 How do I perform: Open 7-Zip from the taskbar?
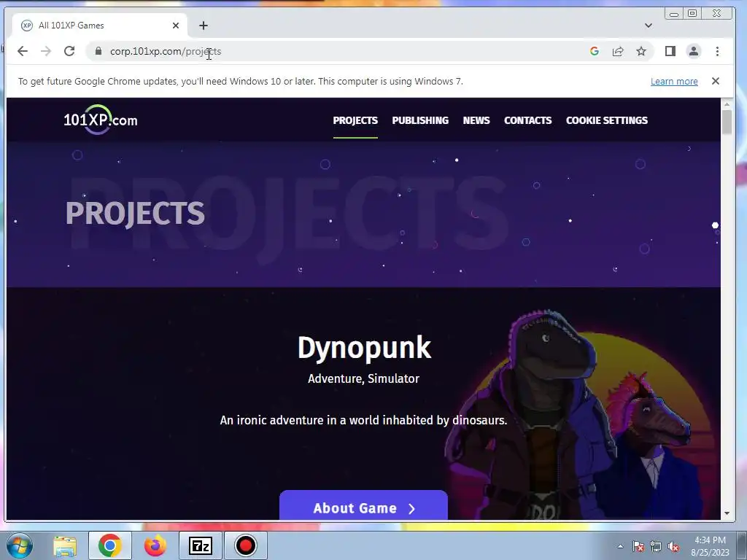201,545
